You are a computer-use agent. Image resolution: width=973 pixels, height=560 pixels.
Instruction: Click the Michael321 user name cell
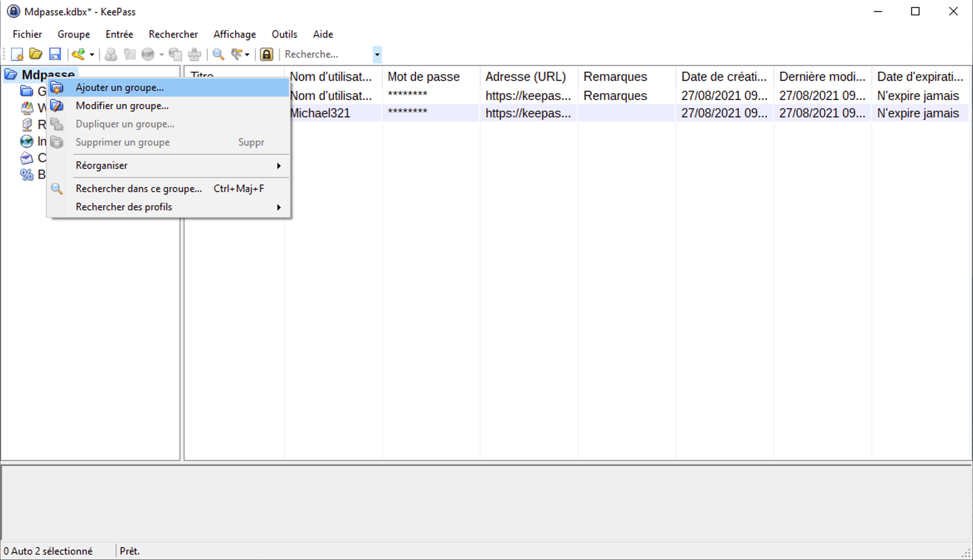tap(320, 113)
